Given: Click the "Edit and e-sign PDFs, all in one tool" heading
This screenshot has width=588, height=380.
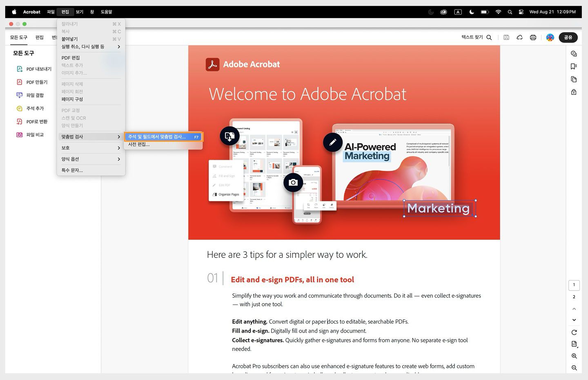Looking at the screenshot, I should (x=292, y=279).
